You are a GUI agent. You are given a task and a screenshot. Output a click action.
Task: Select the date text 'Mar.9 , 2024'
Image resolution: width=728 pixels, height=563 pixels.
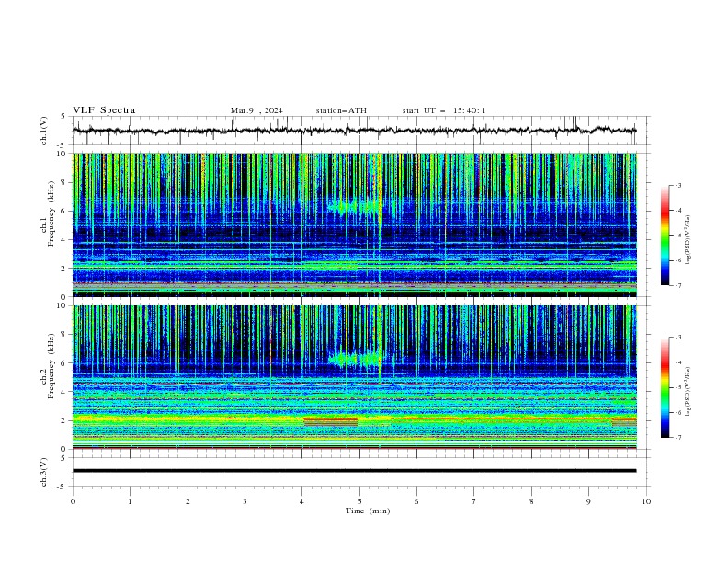256,110
